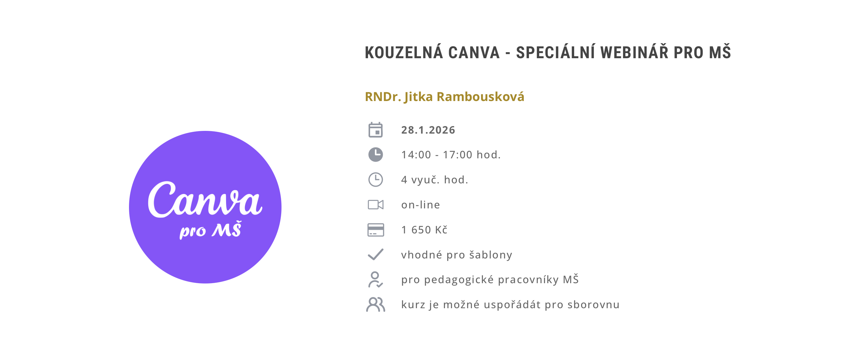Image resolution: width=868 pixels, height=345 pixels.
Task: Select the date 28.1.2026
Action: tap(428, 130)
